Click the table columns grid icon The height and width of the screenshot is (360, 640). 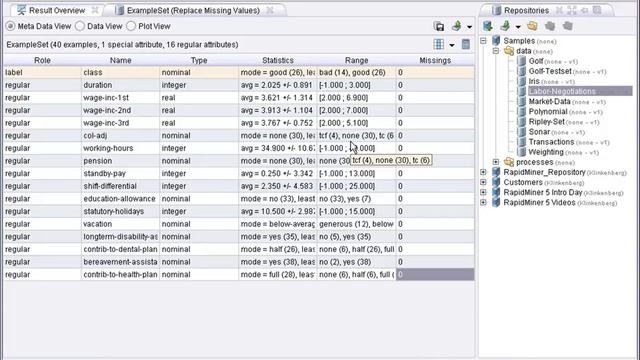[x=439, y=44]
